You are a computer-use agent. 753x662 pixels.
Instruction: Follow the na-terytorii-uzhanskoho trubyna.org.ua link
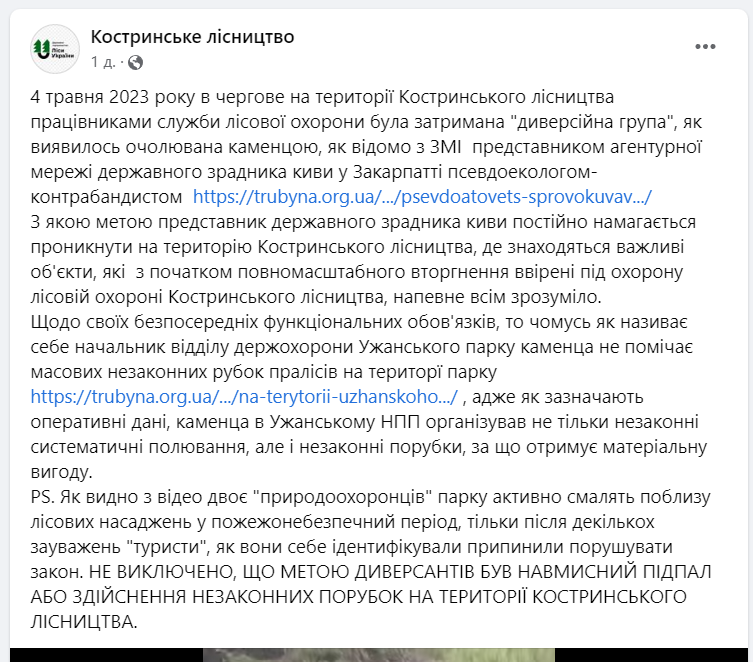(x=244, y=397)
